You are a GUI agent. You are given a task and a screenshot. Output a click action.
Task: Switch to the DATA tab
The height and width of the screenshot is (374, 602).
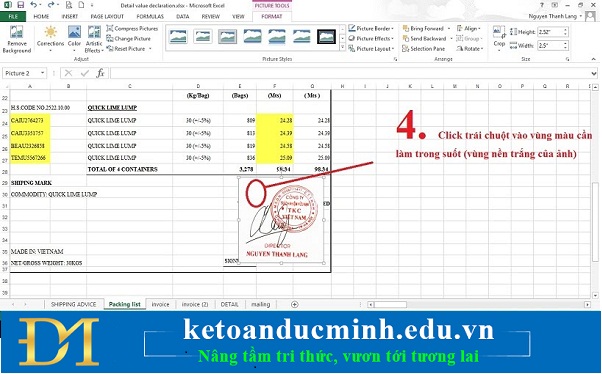[182, 17]
